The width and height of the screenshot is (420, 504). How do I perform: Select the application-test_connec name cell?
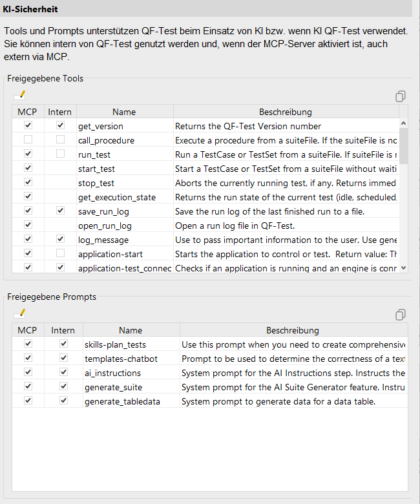pyautogui.click(x=125, y=268)
